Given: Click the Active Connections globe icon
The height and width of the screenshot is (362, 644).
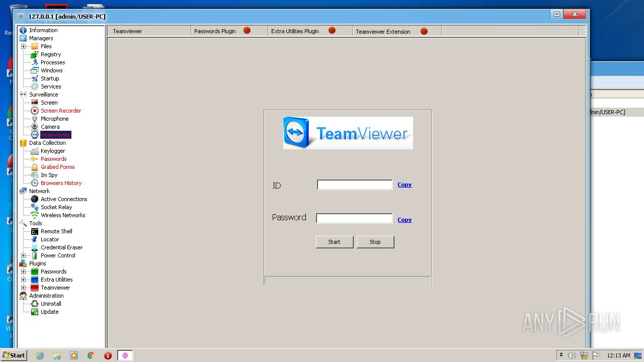Looking at the screenshot, I should pyautogui.click(x=35, y=199).
